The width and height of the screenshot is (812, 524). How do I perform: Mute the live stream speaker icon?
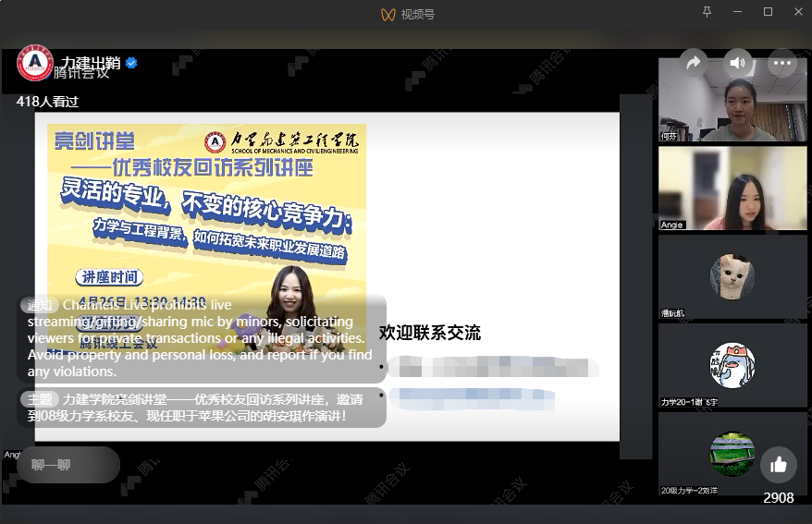pos(737,63)
